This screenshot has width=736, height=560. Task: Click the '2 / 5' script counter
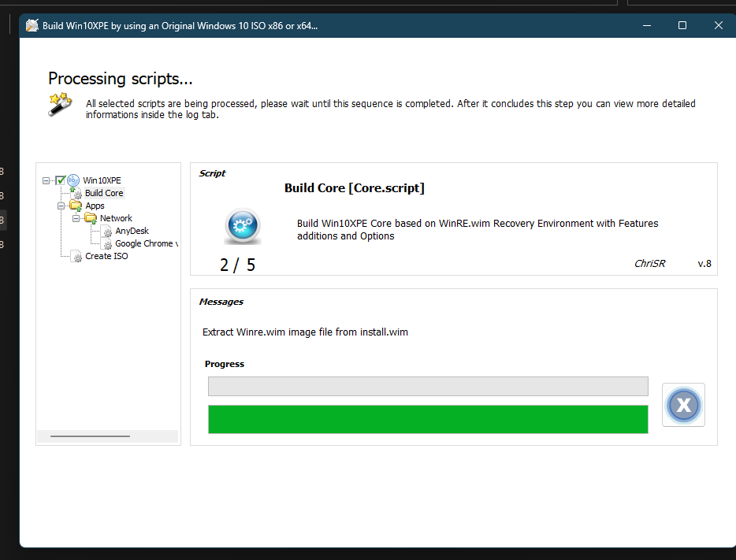tap(237, 265)
